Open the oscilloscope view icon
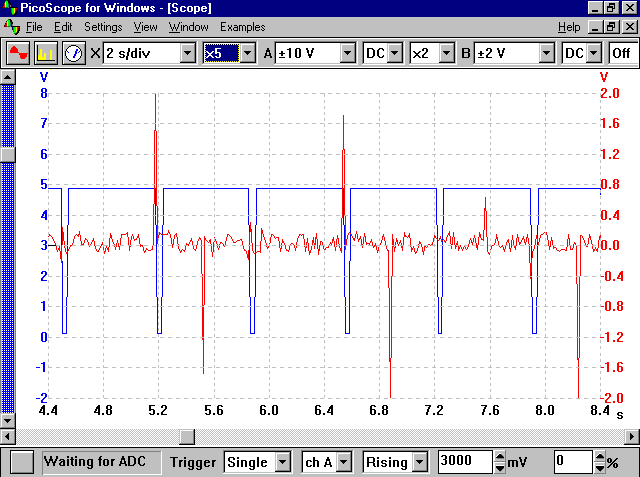The height and width of the screenshot is (477, 640). [x=18, y=53]
